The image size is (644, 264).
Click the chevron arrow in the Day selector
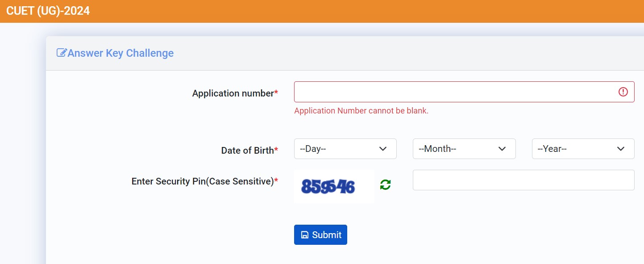coord(382,149)
